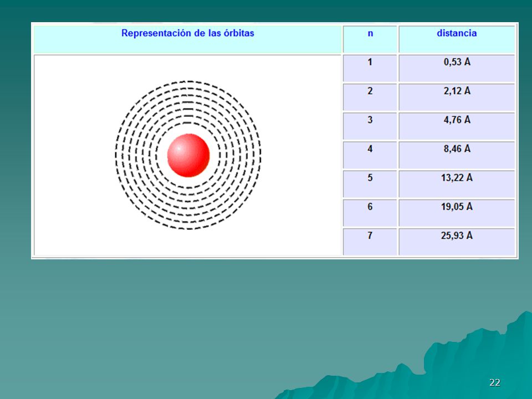Select the 'distancia' column header
Viewport: 532px width, 399px height.
(457, 39)
